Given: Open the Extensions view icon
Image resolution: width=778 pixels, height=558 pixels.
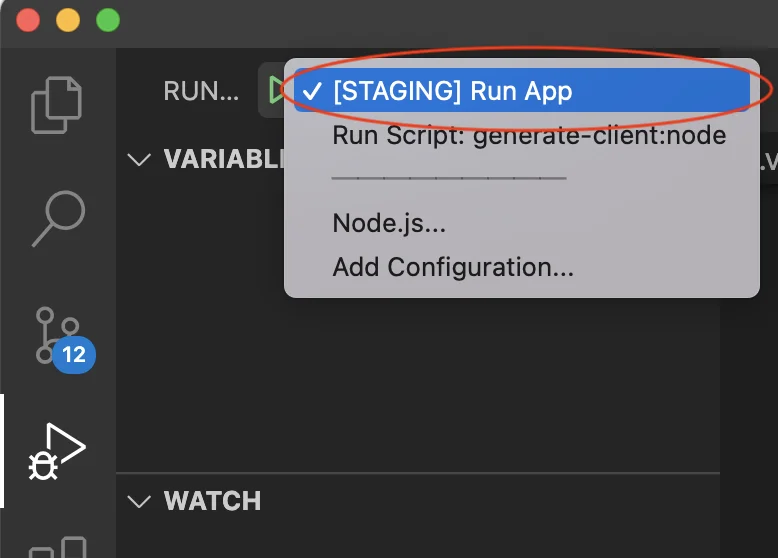Looking at the screenshot, I should (59, 547).
